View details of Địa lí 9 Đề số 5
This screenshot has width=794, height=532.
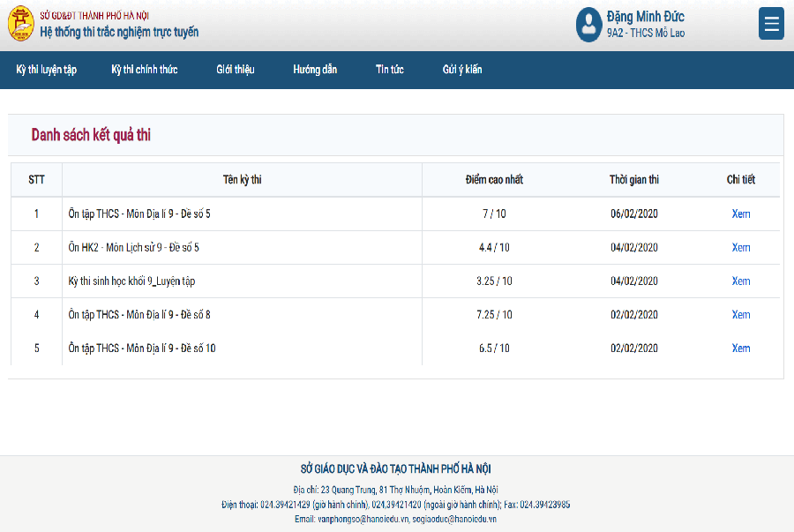(741, 214)
